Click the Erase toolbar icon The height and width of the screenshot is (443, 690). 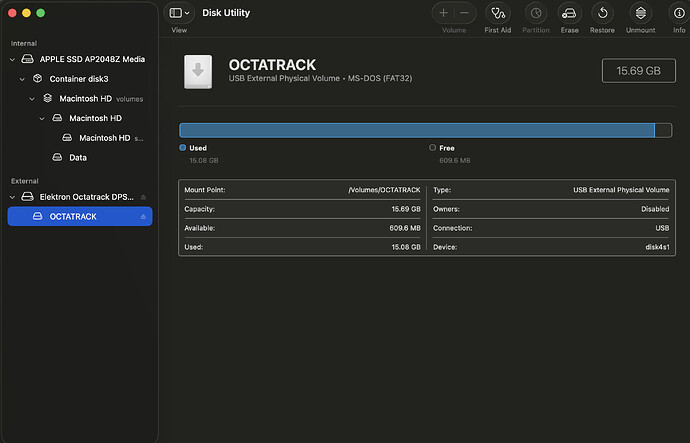[x=569, y=14]
